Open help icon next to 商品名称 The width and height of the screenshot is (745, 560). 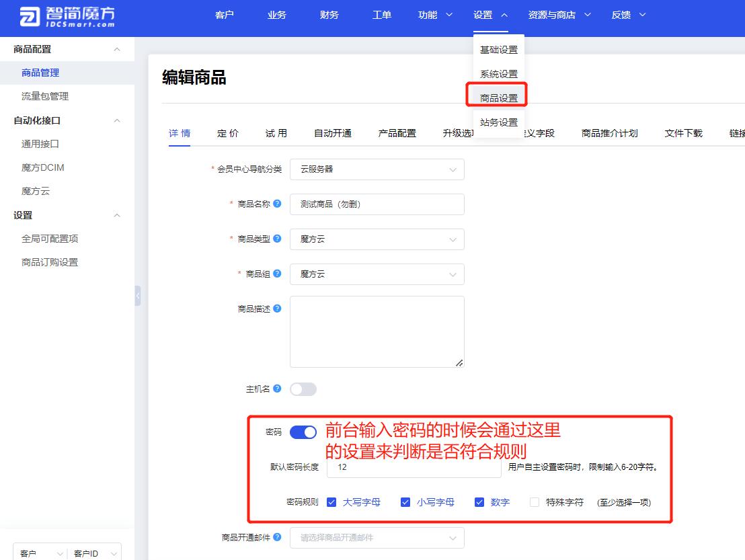[278, 204]
